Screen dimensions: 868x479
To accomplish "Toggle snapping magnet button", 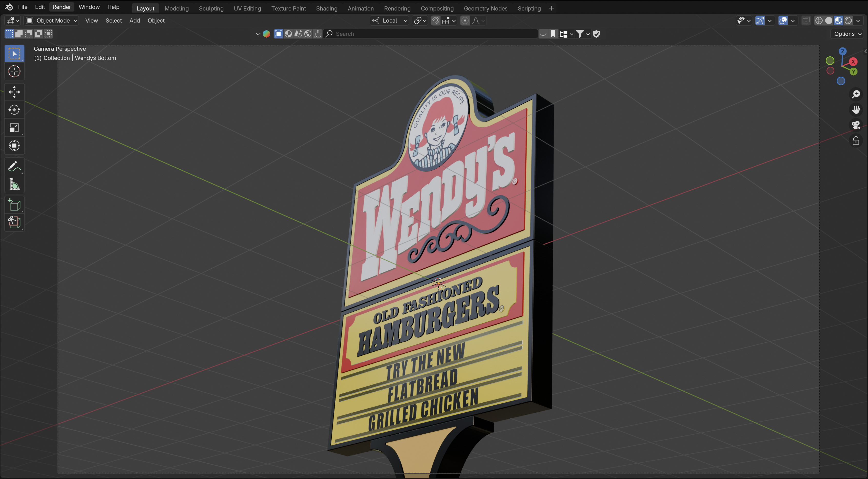I will [436, 21].
